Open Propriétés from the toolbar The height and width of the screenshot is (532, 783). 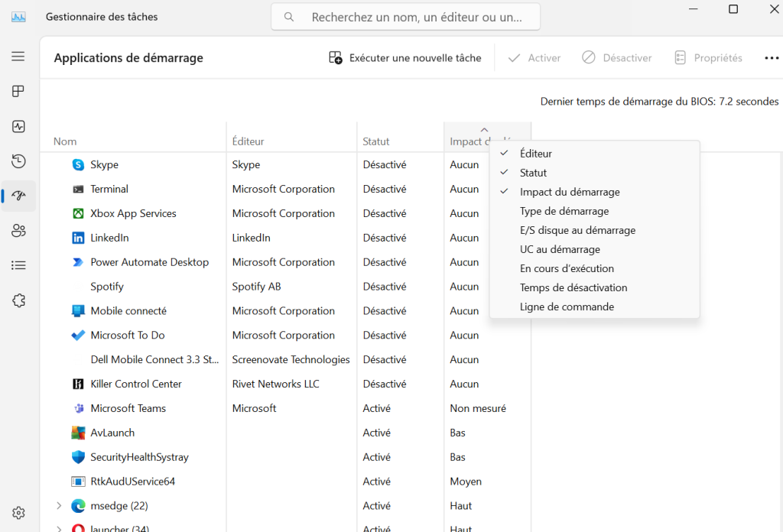click(708, 58)
